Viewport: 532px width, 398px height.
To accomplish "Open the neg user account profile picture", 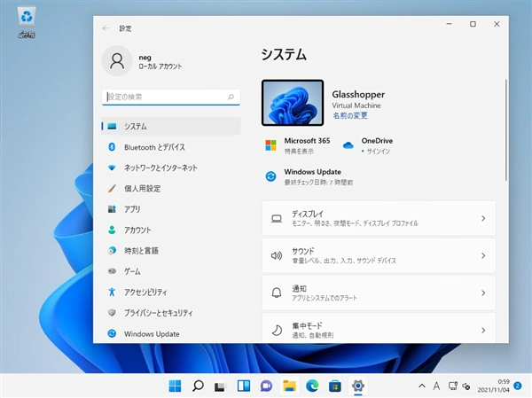I will [x=117, y=61].
